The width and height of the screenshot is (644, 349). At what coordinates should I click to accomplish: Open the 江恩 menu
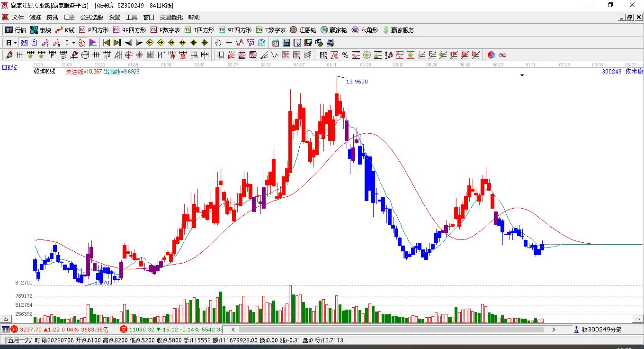coord(69,18)
